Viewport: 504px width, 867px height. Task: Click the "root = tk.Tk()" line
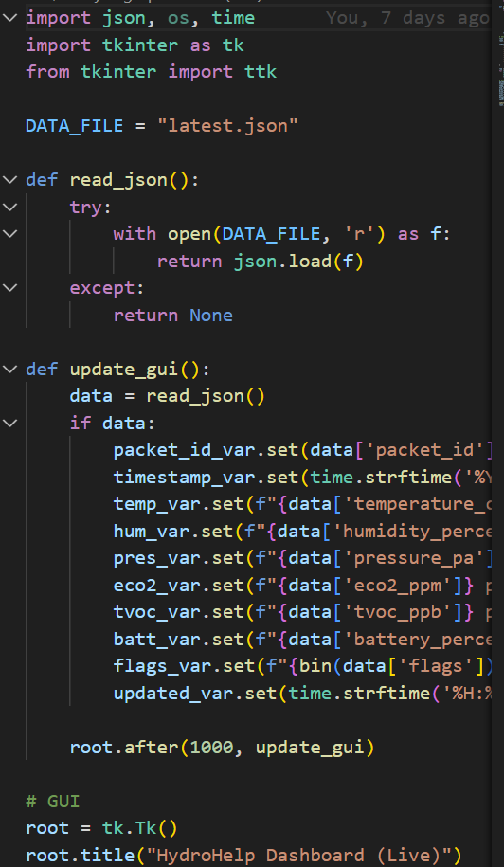[x=102, y=829]
